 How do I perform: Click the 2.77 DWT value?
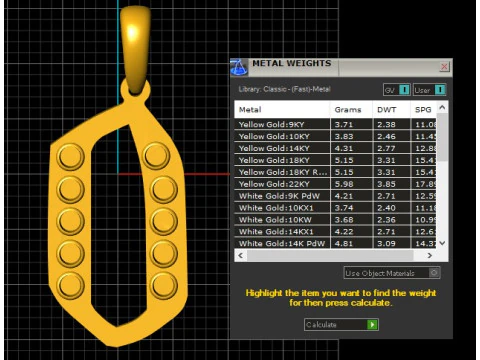pos(386,148)
